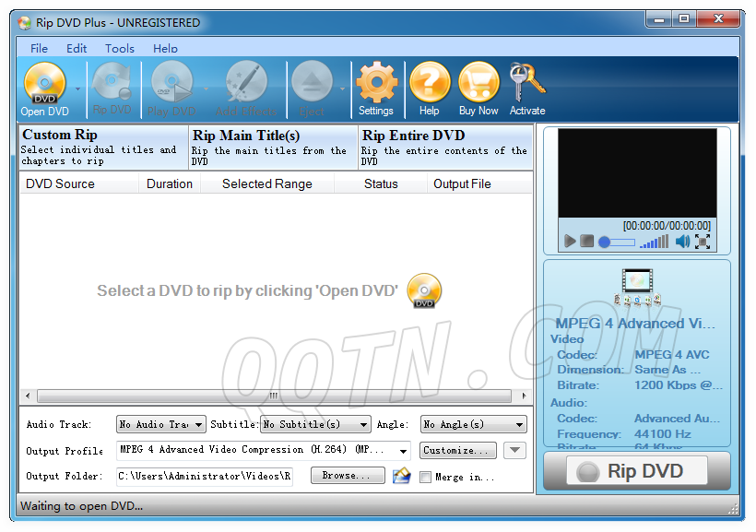
Task: Open output folder icon beside Browse
Action: tap(401, 476)
